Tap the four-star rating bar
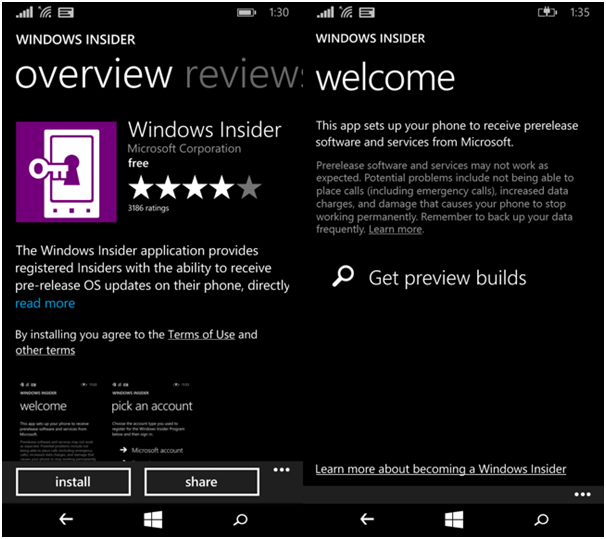606x539 pixels. tap(194, 187)
